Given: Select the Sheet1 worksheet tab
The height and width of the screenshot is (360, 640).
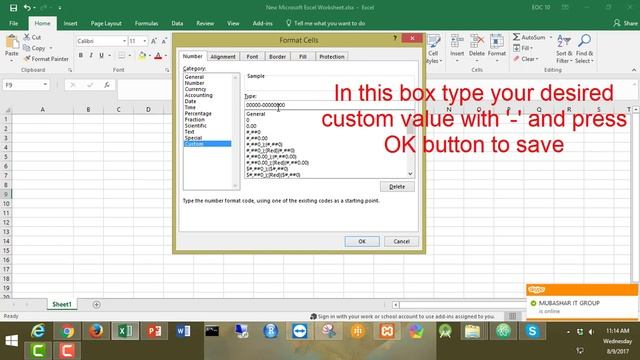Looking at the screenshot, I should [x=62, y=304].
